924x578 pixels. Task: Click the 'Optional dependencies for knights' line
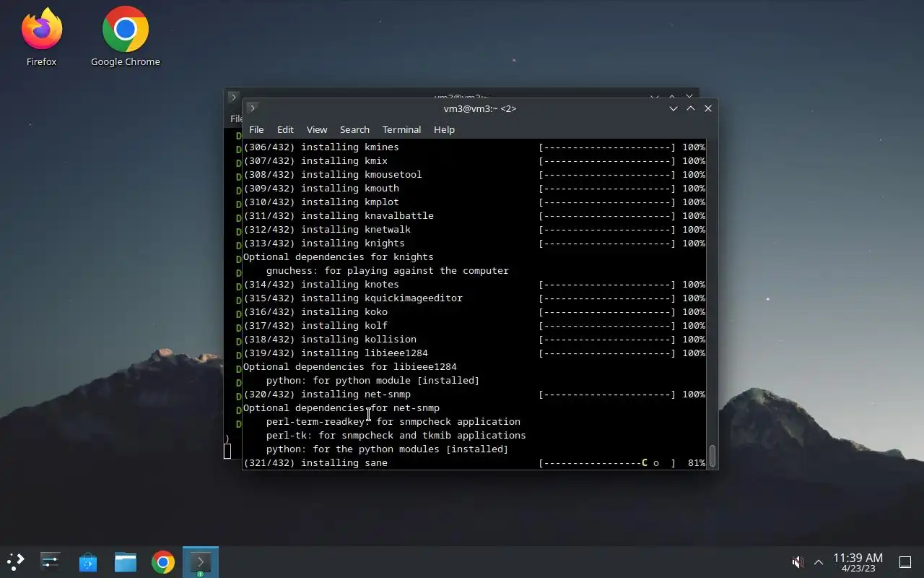tap(339, 256)
